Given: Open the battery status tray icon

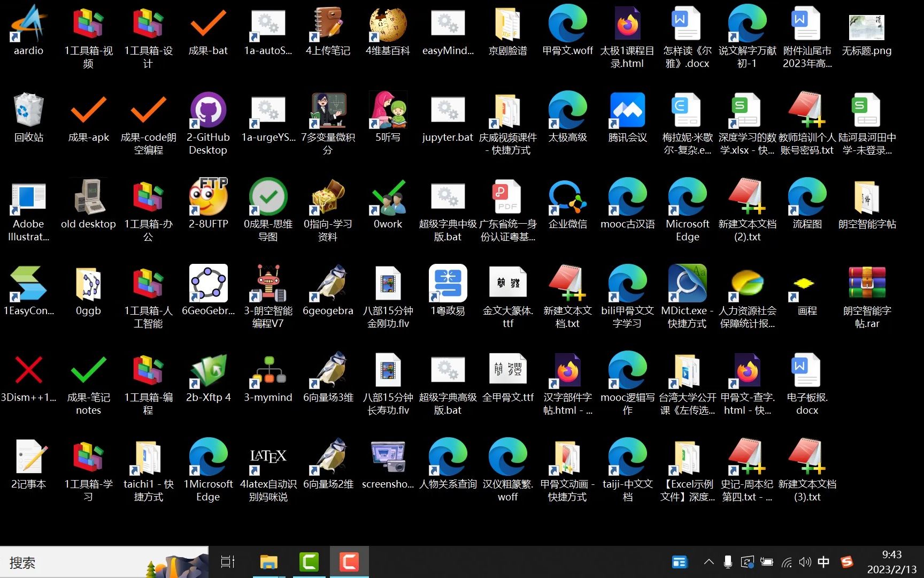Looking at the screenshot, I should pyautogui.click(x=767, y=562).
